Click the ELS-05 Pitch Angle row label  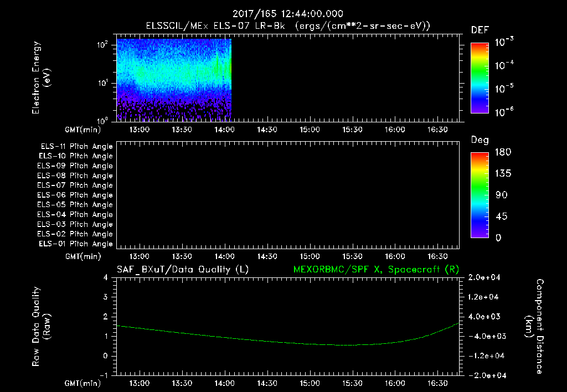click(75, 205)
